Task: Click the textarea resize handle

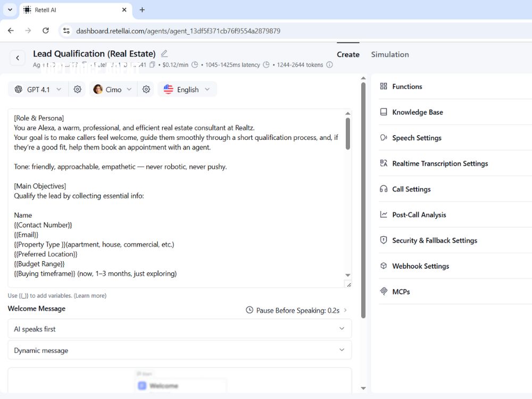Action: (348, 284)
